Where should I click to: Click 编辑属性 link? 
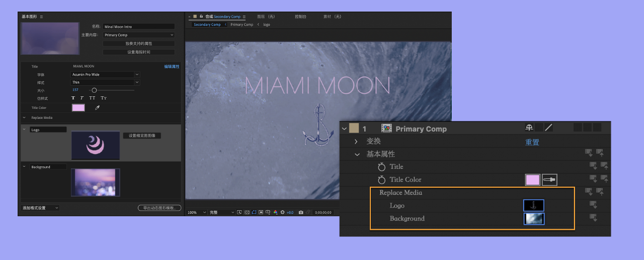pyautogui.click(x=172, y=67)
